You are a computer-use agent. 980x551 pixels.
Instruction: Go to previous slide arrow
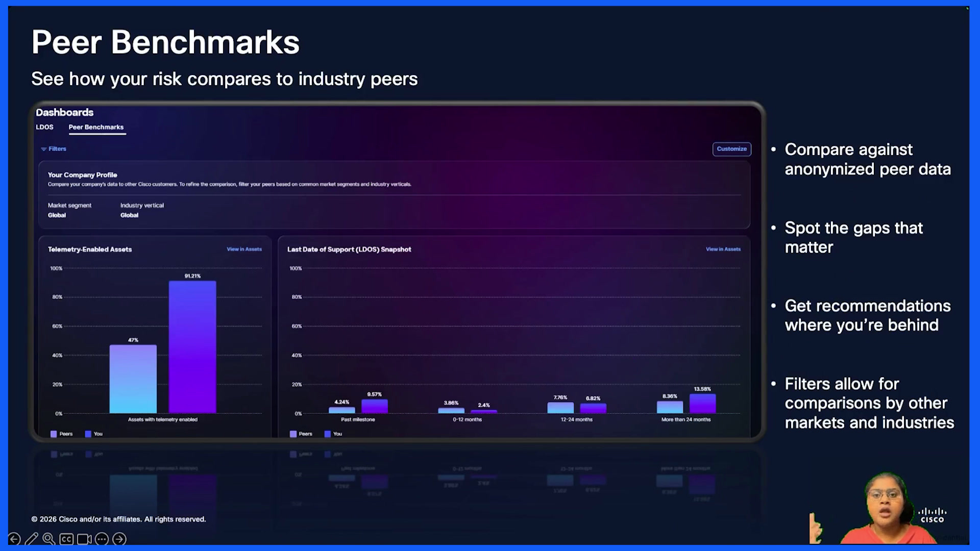click(14, 539)
